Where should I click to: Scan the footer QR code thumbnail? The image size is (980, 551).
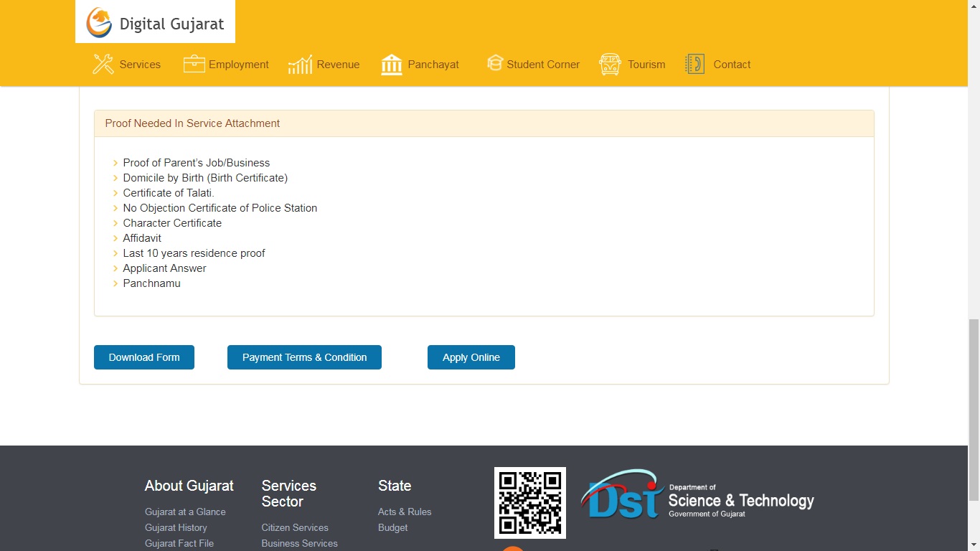529,502
